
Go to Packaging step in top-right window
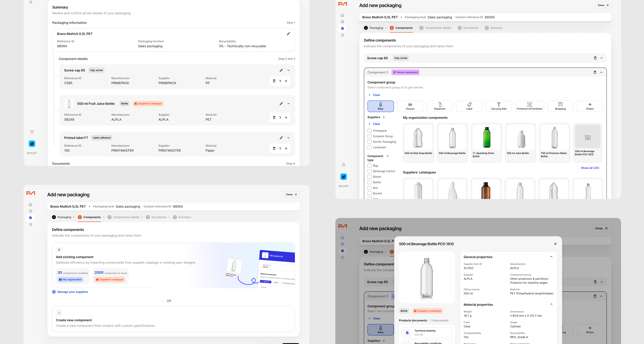tap(373, 28)
